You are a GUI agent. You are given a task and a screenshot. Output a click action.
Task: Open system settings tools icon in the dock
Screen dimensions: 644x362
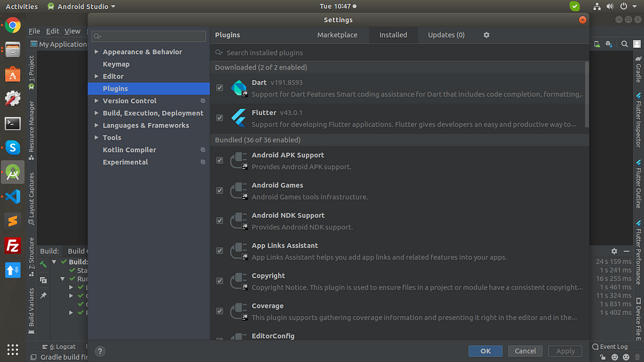13,99
